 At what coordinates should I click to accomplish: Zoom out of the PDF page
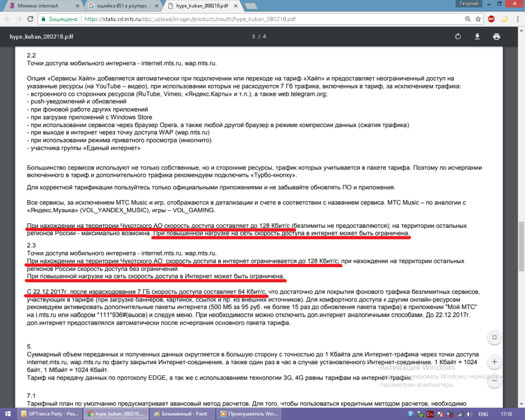pos(494,381)
